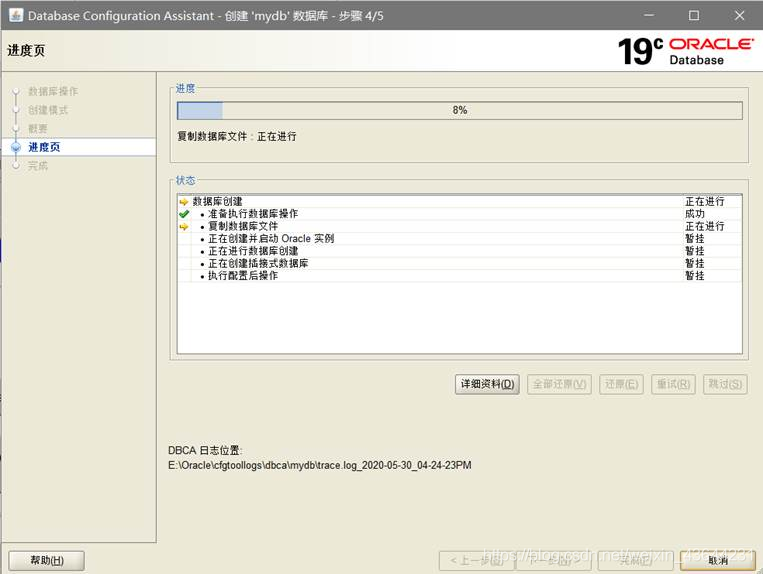Viewport: 763px width, 574px height.
Task: Click the 正在创建插接式数据库 row
Action: [x=460, y=264]
